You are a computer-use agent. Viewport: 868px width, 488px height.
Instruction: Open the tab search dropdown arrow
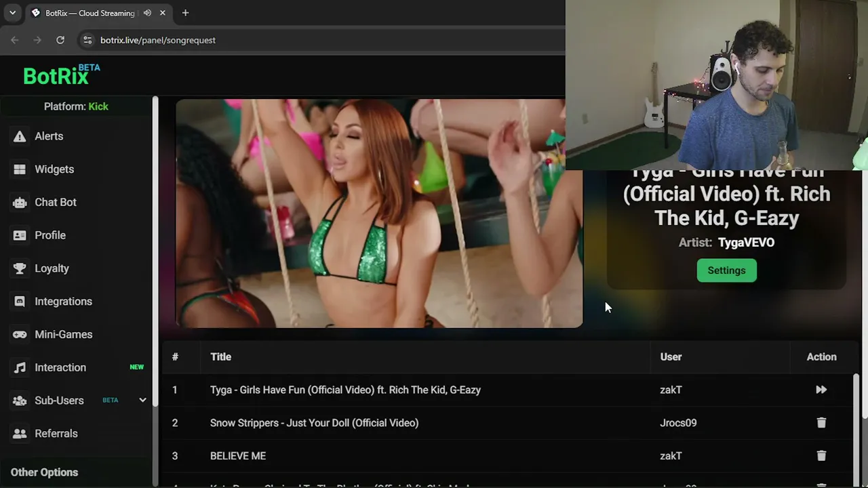click(12, 13)
